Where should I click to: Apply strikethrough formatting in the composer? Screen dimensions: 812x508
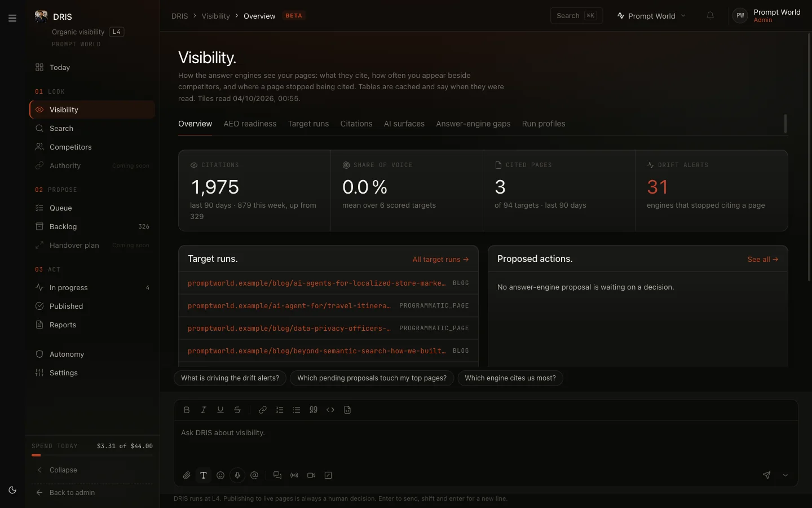pos(237,410)
